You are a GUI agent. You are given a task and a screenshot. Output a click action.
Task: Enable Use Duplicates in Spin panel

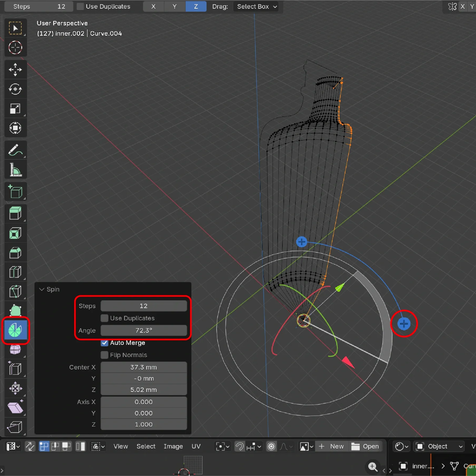(x=105, y=318)
